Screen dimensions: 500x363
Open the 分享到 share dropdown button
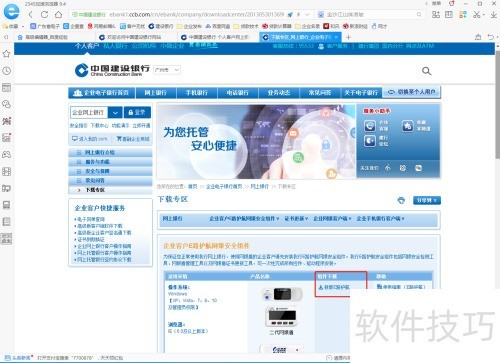[427, 200]
